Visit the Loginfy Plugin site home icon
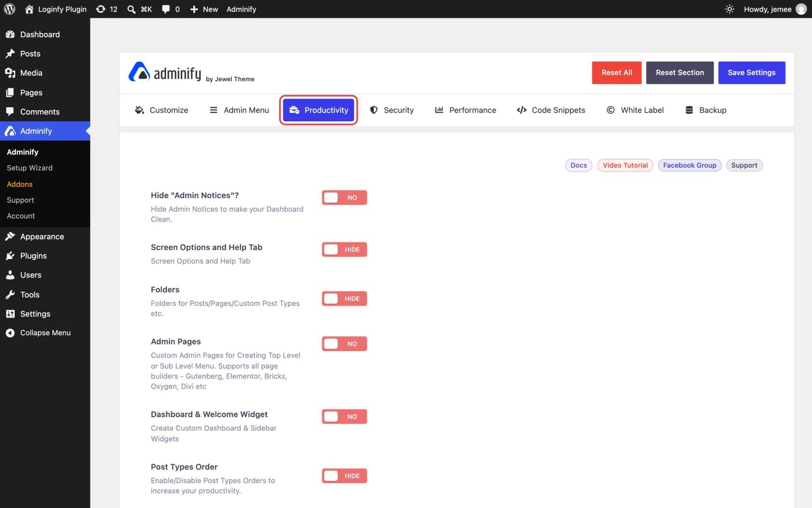The width and height of the screenshot is (812, 508). (29, 9)
